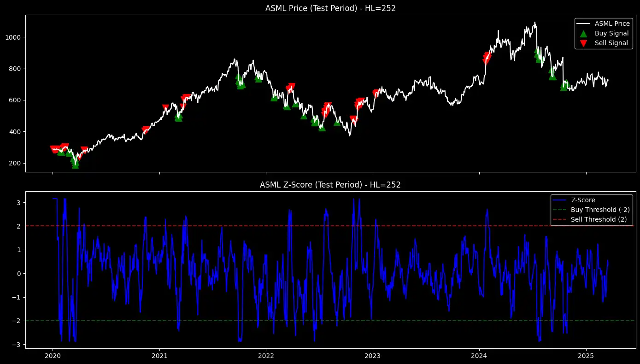Click the x-axis label "2020"

point(53,356)
